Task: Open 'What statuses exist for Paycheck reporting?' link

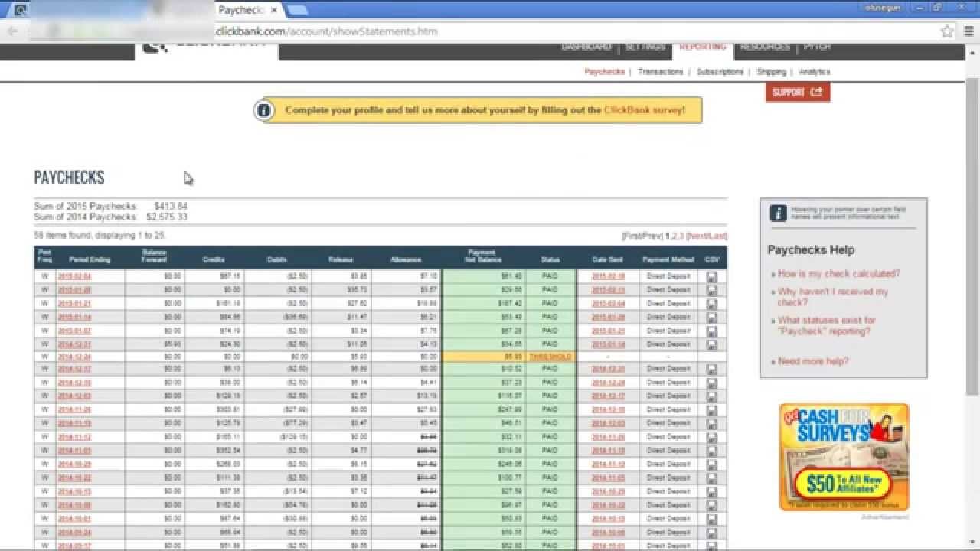Action: 827,326
